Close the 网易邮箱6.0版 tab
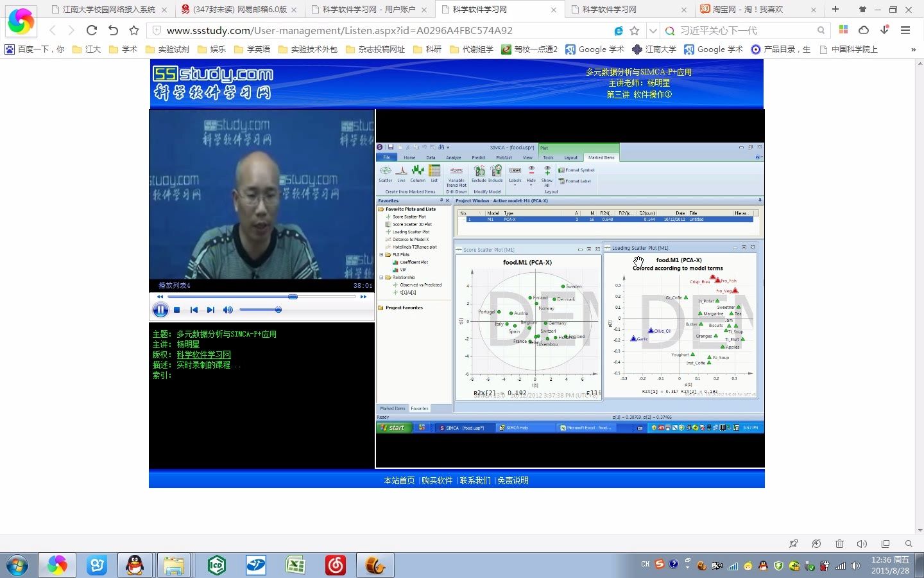Image resolution: width=924 pixels, height=578 pixels. (294, 10)
